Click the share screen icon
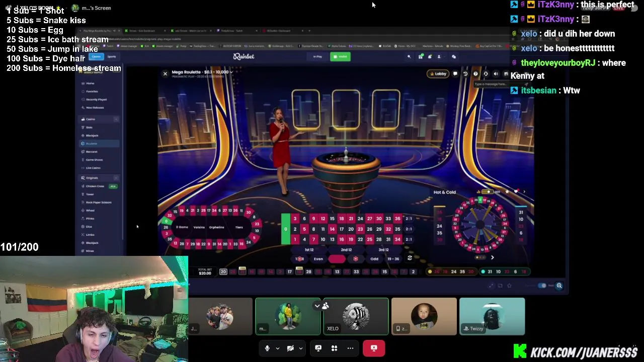 click(x=318, y=348)
